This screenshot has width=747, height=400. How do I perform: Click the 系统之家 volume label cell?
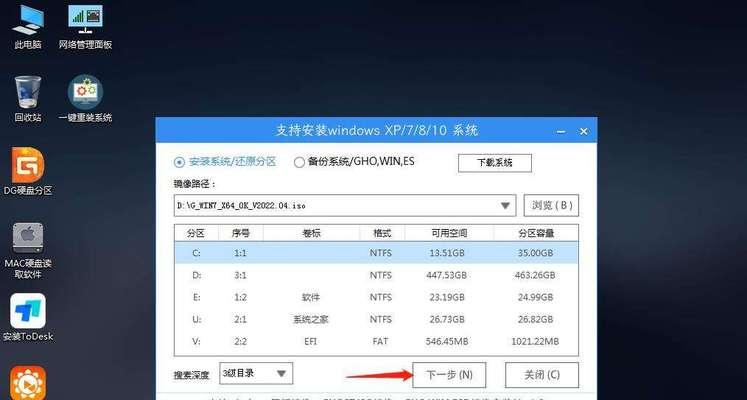pos(311,319)
